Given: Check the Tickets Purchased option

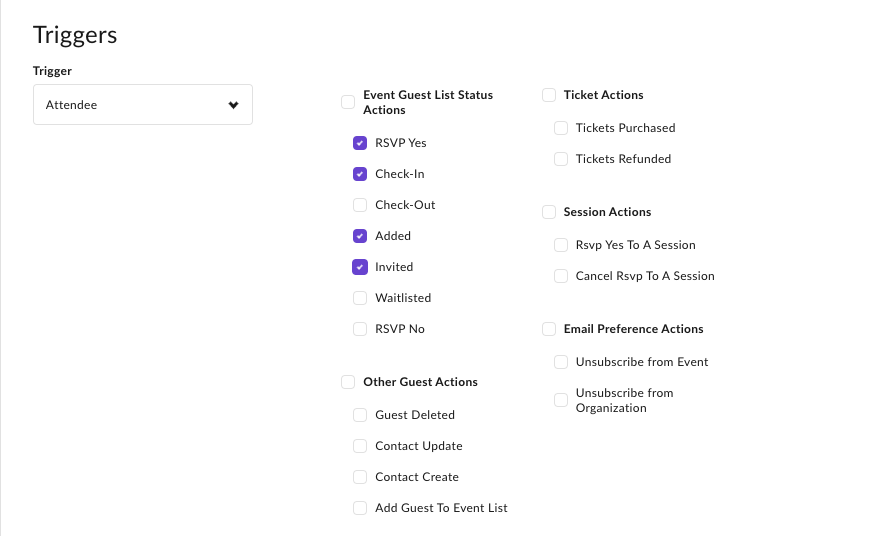Looking at the screenshot, I should pyautogui.click(x=561, y=128).
